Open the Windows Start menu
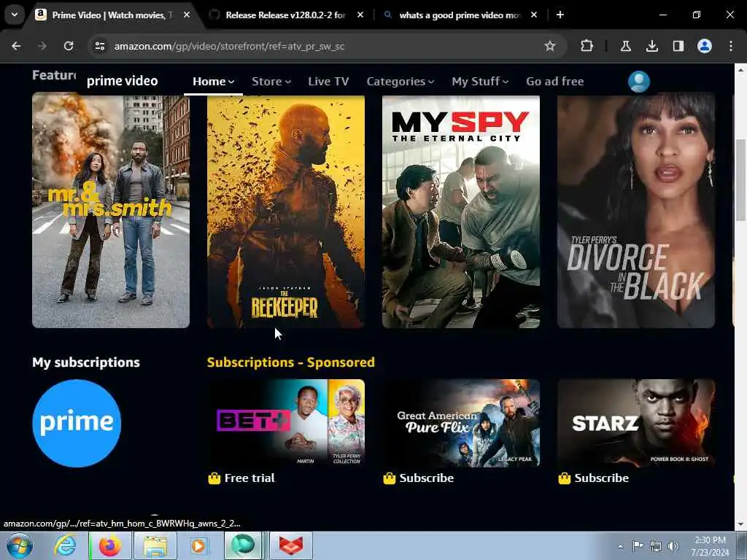This screenshot has height=560, width=747. pyautogui.click(x=19, y=545)
